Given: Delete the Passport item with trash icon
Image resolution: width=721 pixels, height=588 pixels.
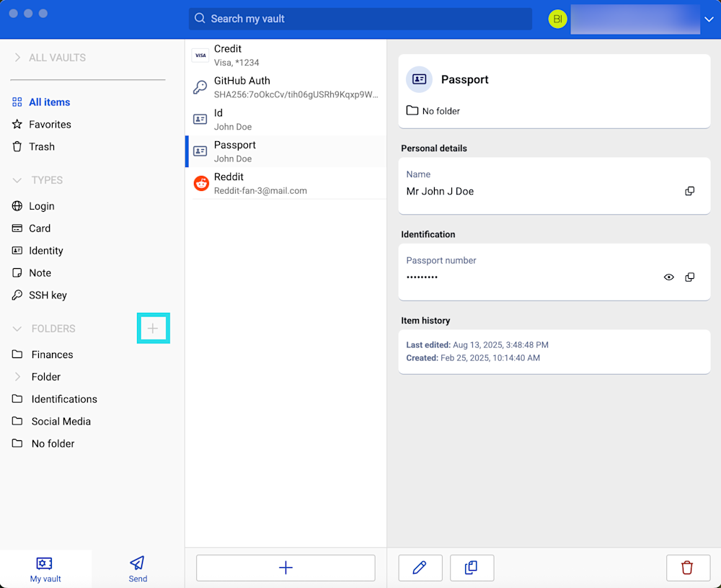Looking at the screenshot, I should click(687, 568).
